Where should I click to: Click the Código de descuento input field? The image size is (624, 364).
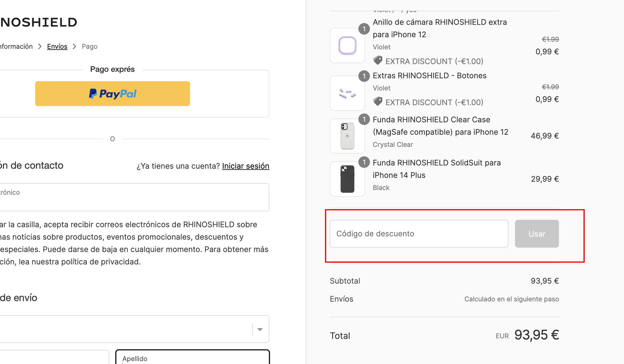coord(419,234)
